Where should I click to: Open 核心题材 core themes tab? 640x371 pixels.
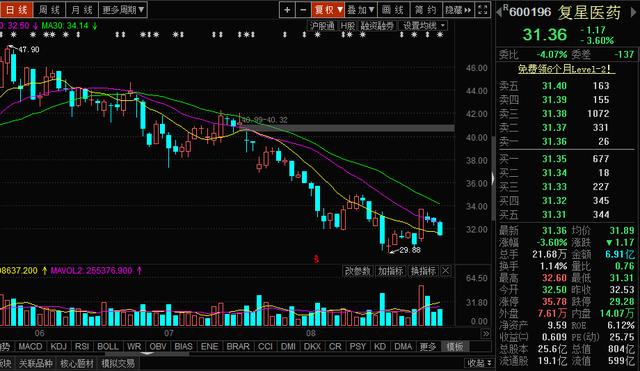[77, 363]
